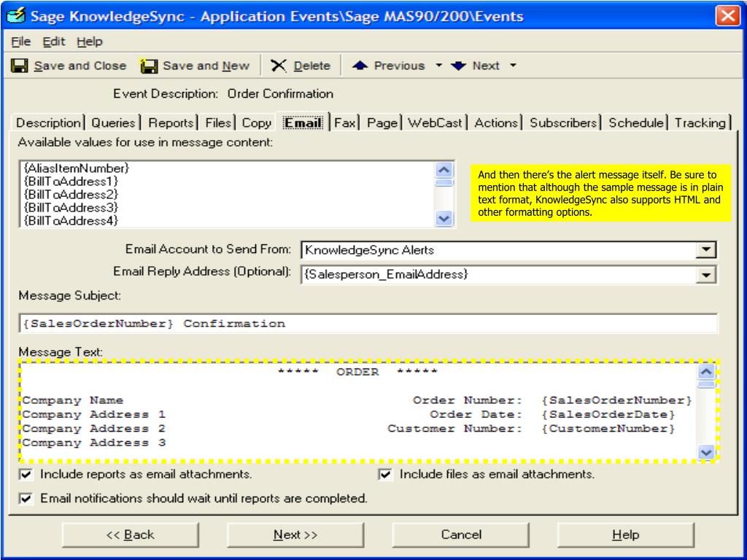Click Save and Close toolbar label

(x=80, y=66)
